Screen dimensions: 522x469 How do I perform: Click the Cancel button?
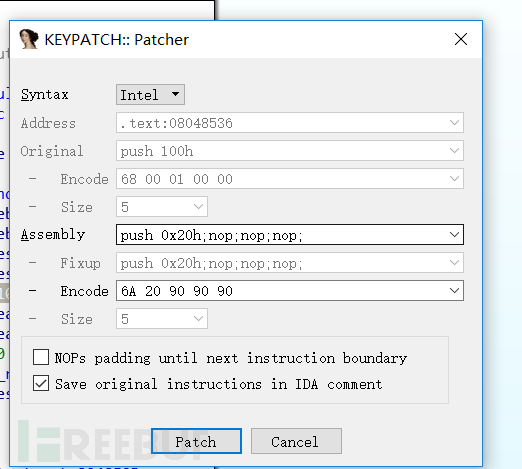296,441
